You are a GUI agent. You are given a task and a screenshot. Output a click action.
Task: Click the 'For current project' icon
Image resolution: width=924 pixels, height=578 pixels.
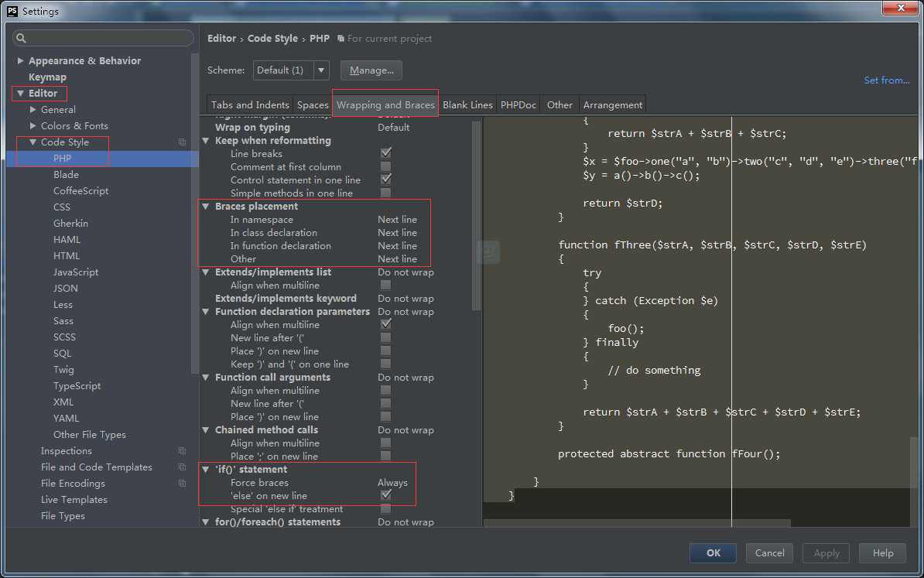pyautogui.click(x=341, y=38)
